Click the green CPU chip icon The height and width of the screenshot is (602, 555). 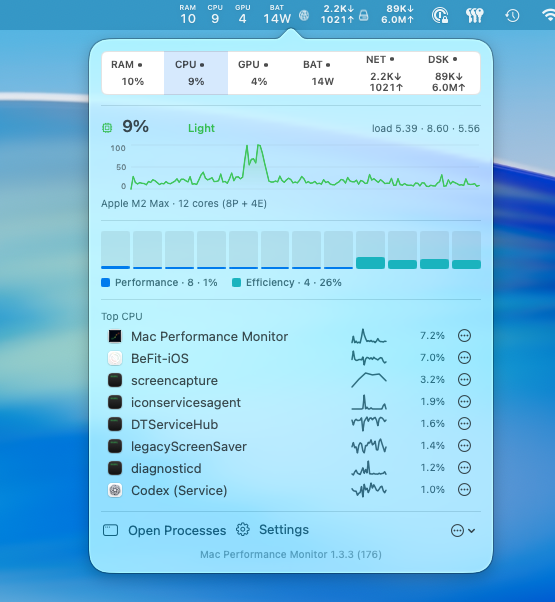coord(107,128)
